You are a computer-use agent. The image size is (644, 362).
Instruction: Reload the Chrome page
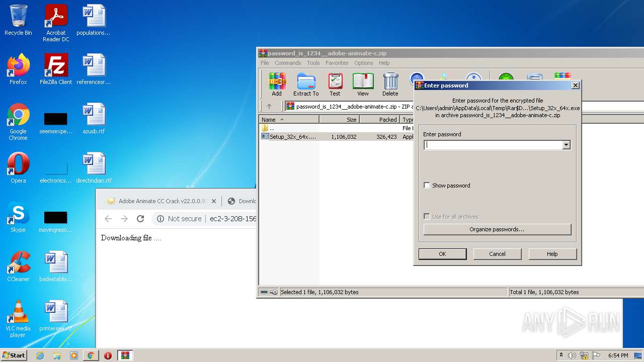pyautogui.click(x=140, y=219)
